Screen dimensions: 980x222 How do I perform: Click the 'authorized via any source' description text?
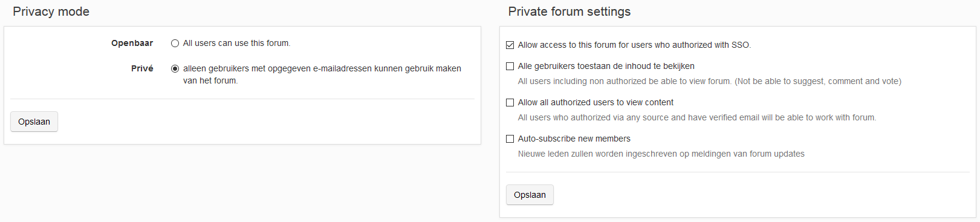click(696, 117)
